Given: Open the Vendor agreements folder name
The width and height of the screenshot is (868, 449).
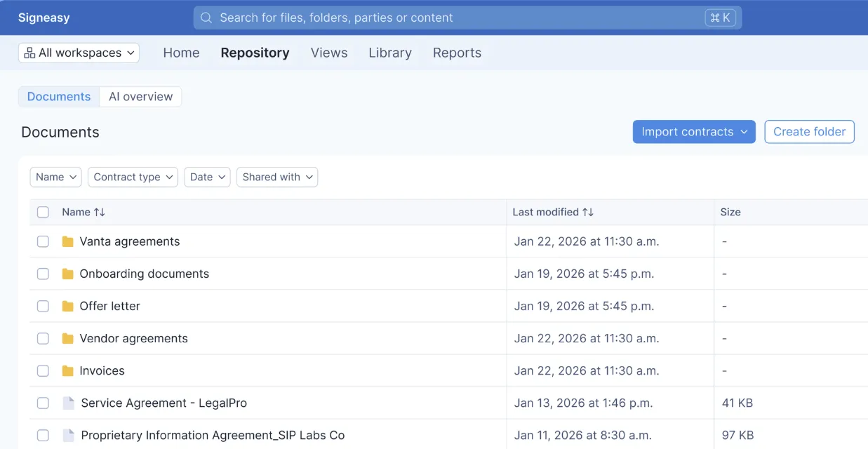Looking at the screenshot, I should point(134,338).
